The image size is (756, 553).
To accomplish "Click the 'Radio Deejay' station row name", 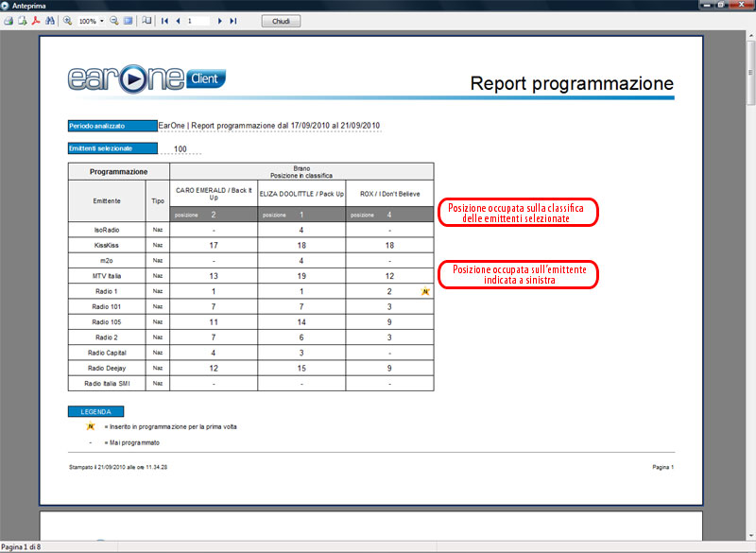I will tap(107, 369).
